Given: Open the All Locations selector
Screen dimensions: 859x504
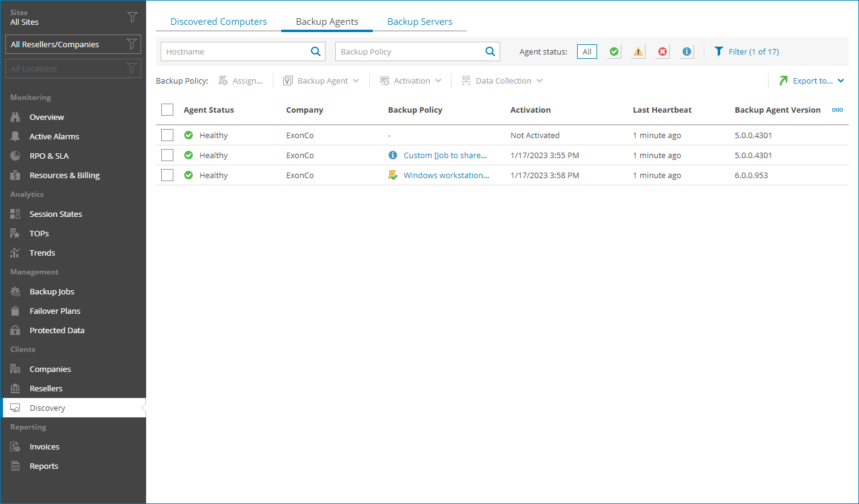Looking at the screenshot, I should [73, 68].
